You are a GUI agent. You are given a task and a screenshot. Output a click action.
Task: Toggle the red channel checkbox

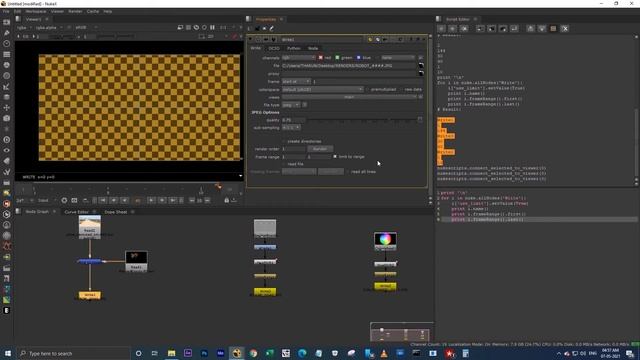click(320, 58)
